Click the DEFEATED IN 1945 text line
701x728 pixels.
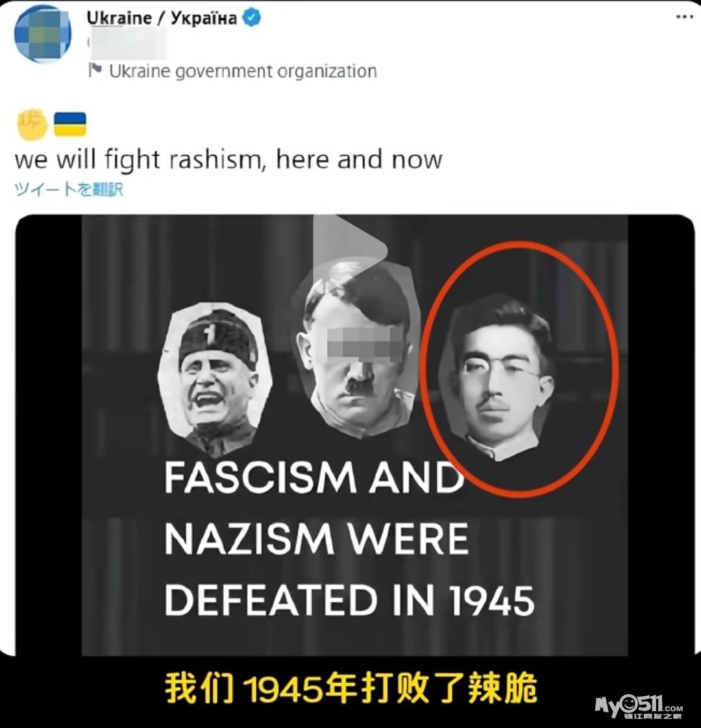click(349, 600)
